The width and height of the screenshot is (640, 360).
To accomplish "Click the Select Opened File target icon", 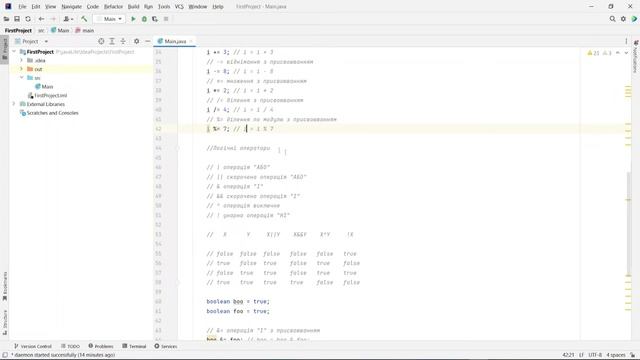I will click(101, 41).
